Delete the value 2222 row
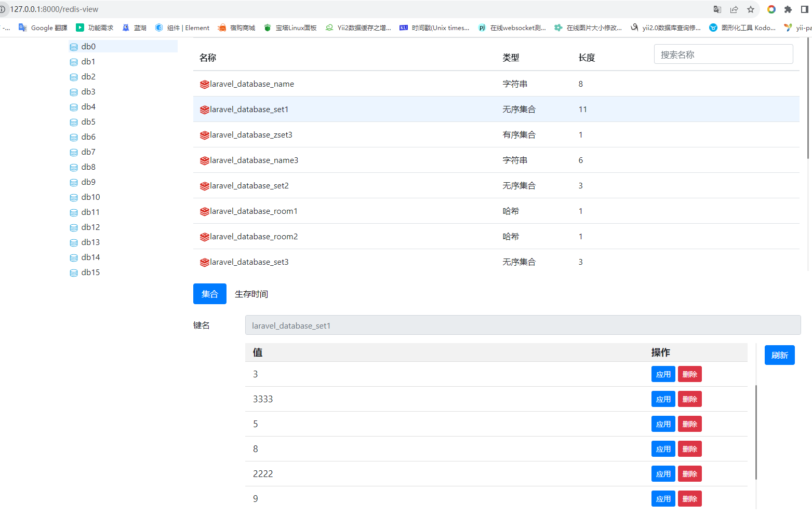This screenshot has height=517, width=812. point(690,474)
